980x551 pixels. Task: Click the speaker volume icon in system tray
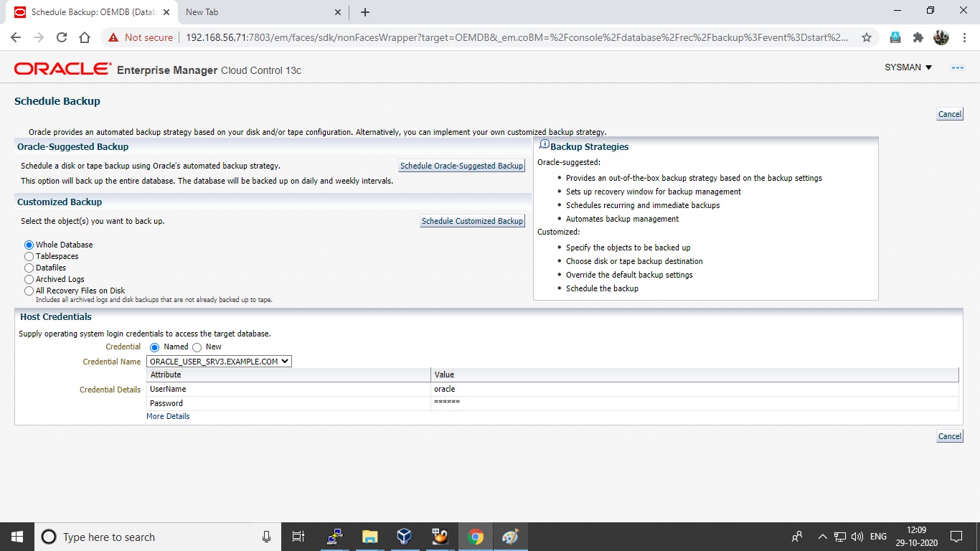pyautogui.click(x=857, y=536)
